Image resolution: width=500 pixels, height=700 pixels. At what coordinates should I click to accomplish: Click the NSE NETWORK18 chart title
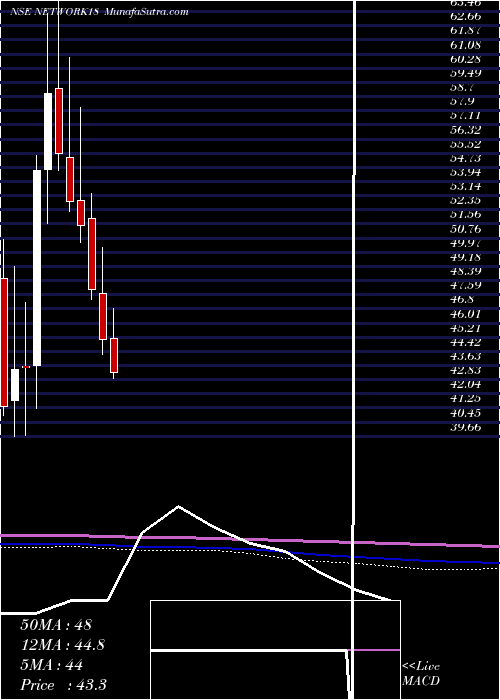[56, 12]
